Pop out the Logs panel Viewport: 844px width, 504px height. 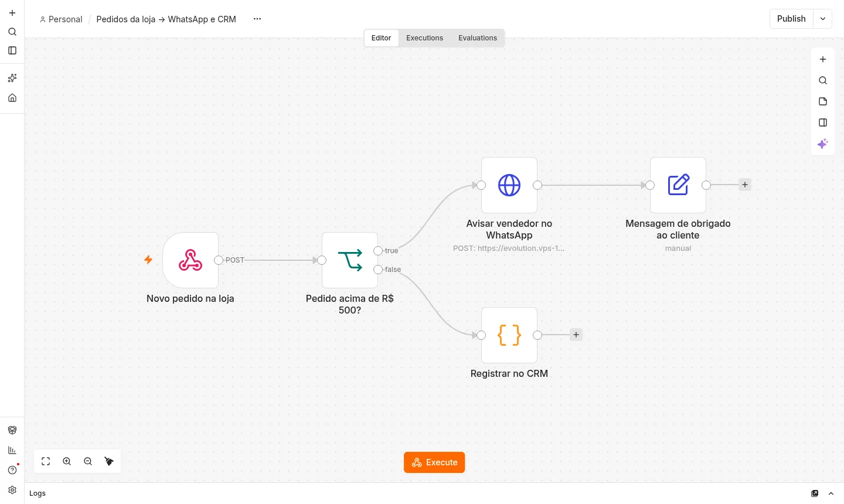click(x=815, y=493)
